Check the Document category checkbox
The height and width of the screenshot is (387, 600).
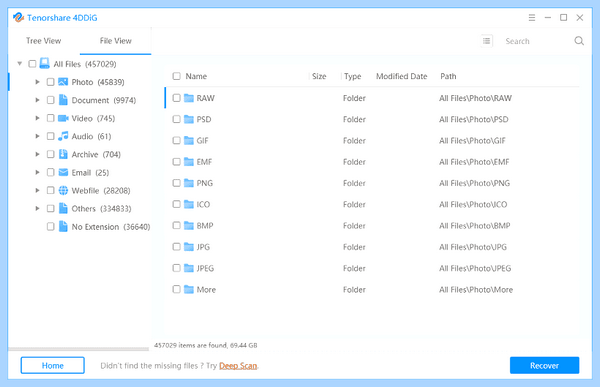[x=50, y=100]
